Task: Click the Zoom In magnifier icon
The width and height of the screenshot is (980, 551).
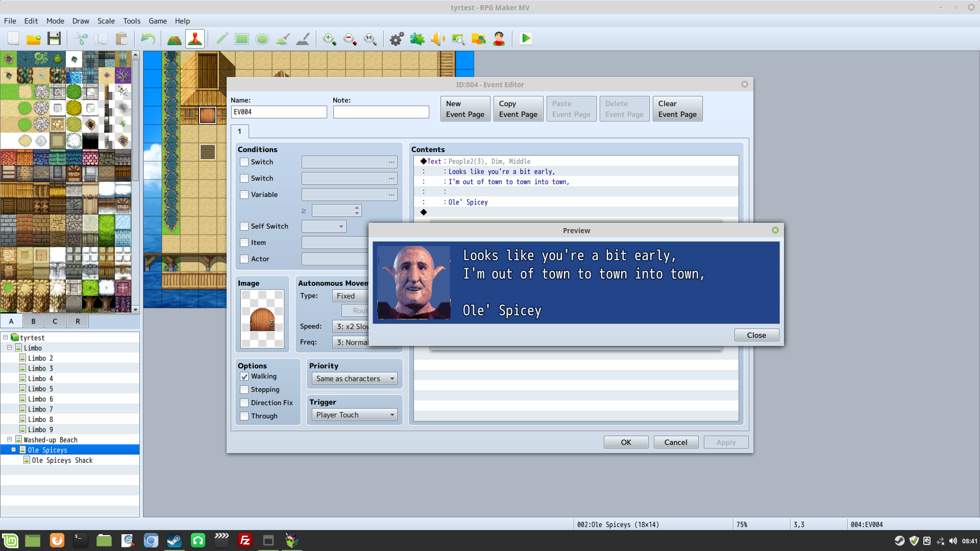Action: click(329, 39)
